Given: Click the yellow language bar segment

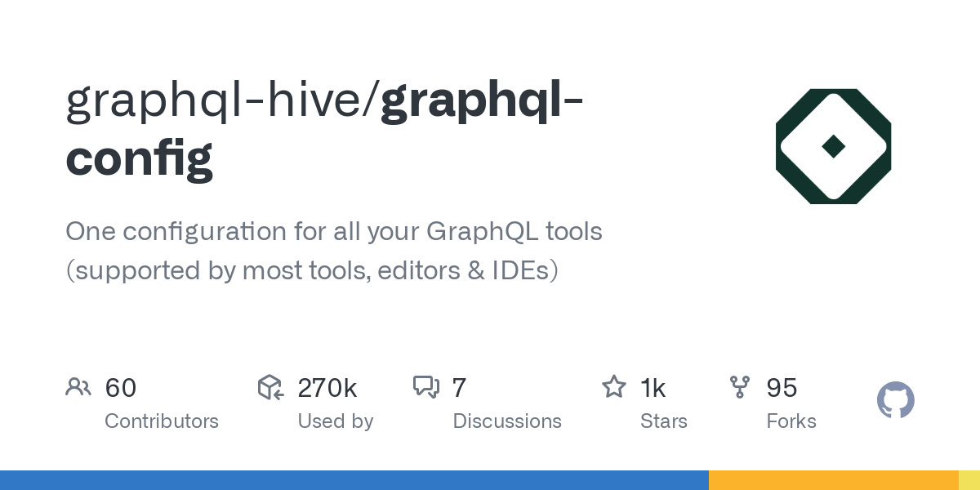Looking at the screenshot, I should (969, 480).
